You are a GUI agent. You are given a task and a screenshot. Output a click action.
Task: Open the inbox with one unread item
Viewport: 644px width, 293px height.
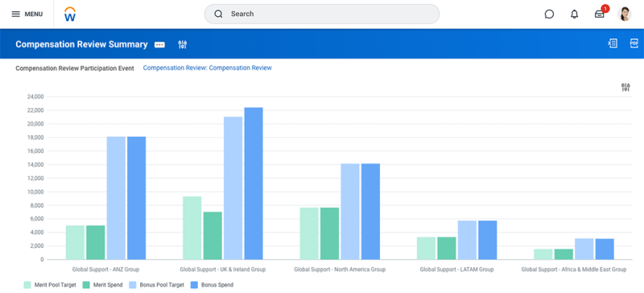[x=600, y=14]
